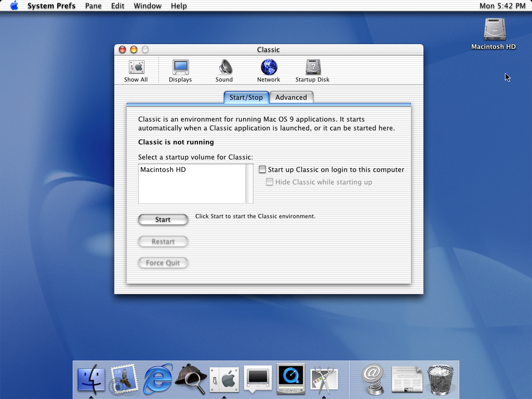Select Macintosh HD in the startup volume list

click(x=192, y=170)
